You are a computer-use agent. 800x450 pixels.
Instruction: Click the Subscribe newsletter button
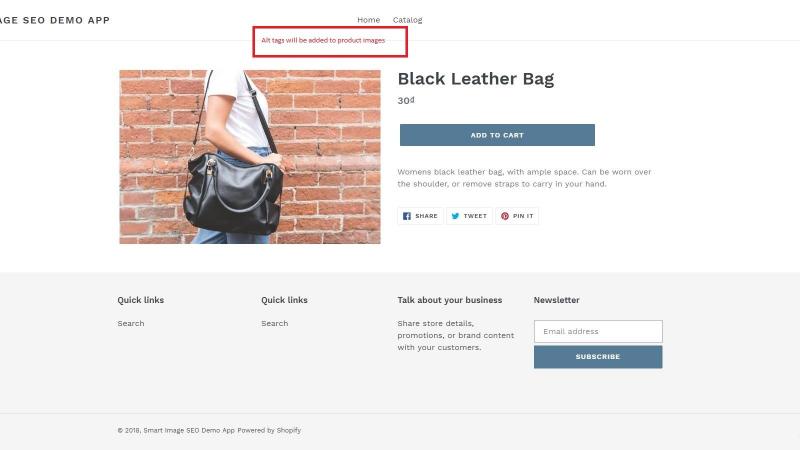pos(598,357)
